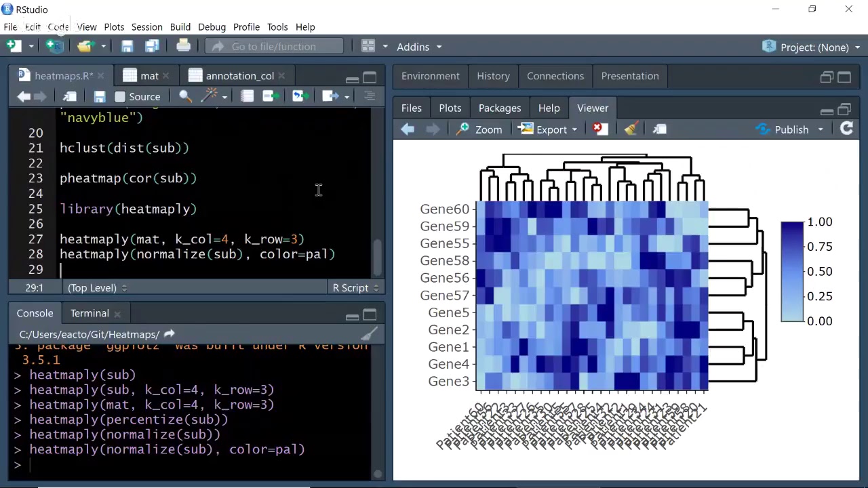
Task: Open Find/Replace with magnifier icon
Action: (185, 96)
